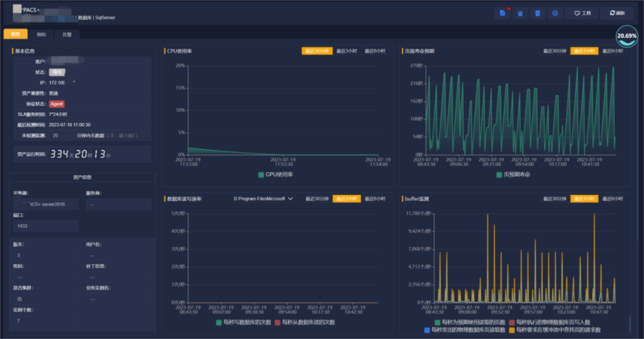The width and height of the screenshot is (644, 339).
Task: Click the trash delete icon in top toolbar
Action: tap(538, 13)
